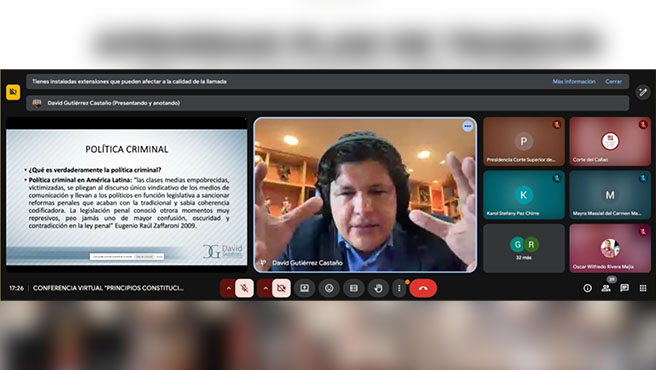Open the emoji reactions button

[x=329, y=288]
